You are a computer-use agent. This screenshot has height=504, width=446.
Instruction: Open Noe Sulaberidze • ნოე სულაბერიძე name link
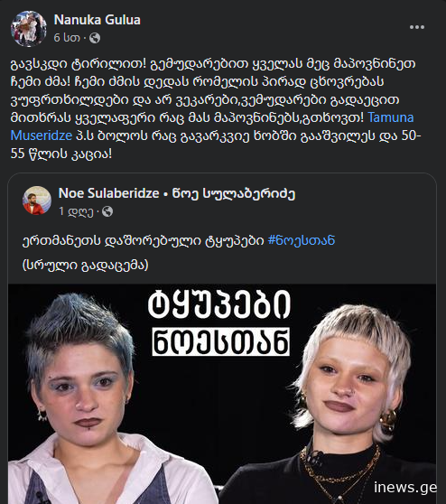177,193
